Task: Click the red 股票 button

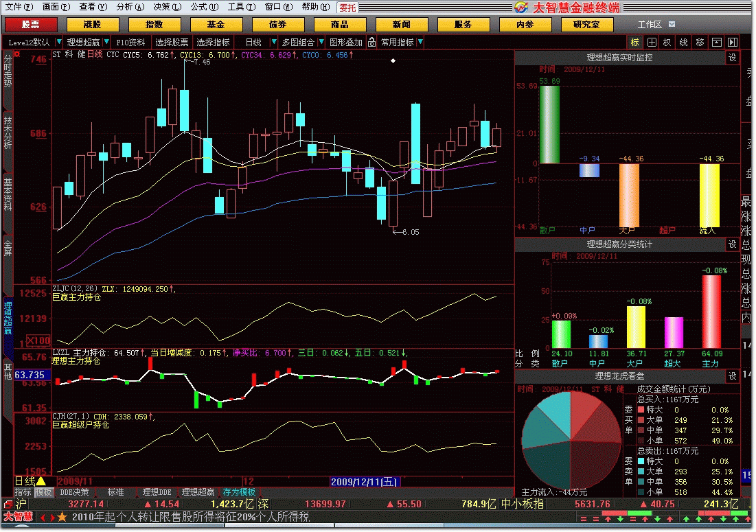Action: click(x=31, y=24)
